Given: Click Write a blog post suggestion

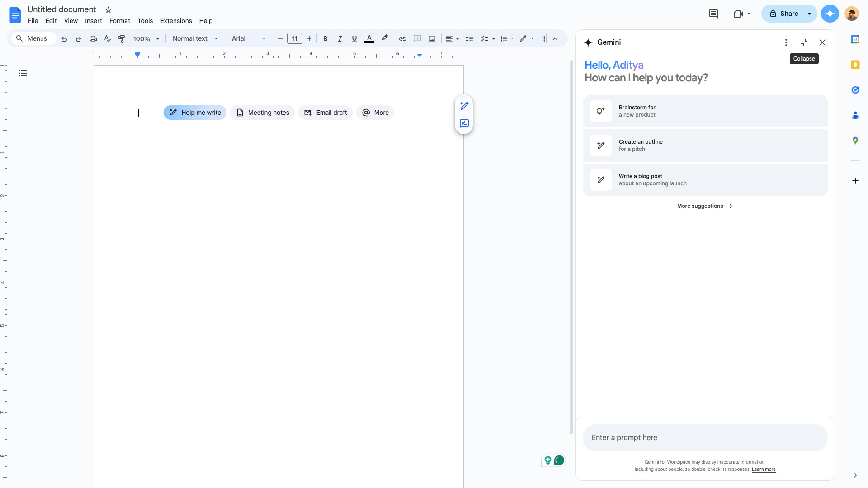Looking at the screenshot, I should (705, 179).
